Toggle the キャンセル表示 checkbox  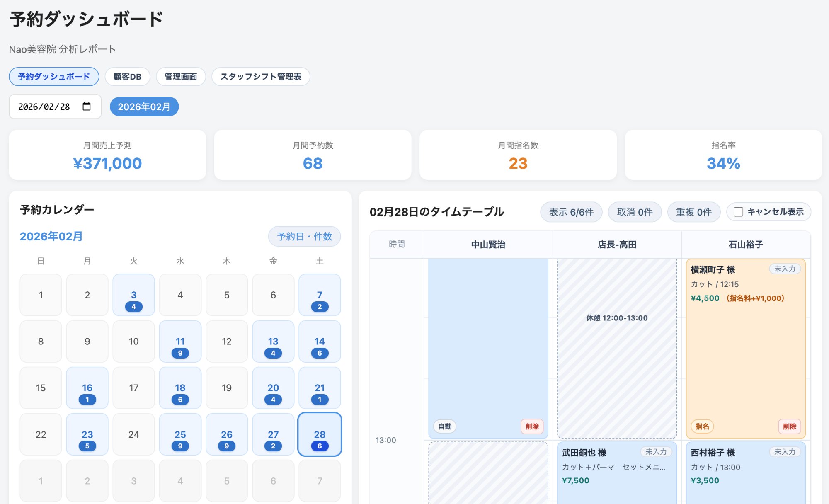click(738, 212)
